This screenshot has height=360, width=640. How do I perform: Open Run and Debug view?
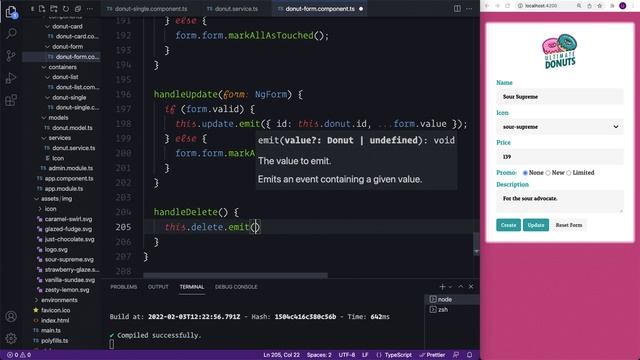coord(11,78)
